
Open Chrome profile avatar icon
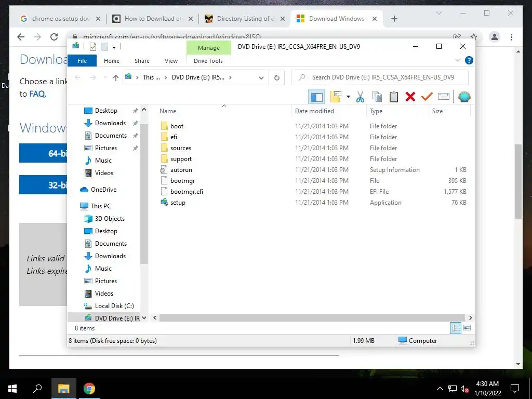point(495,37)
